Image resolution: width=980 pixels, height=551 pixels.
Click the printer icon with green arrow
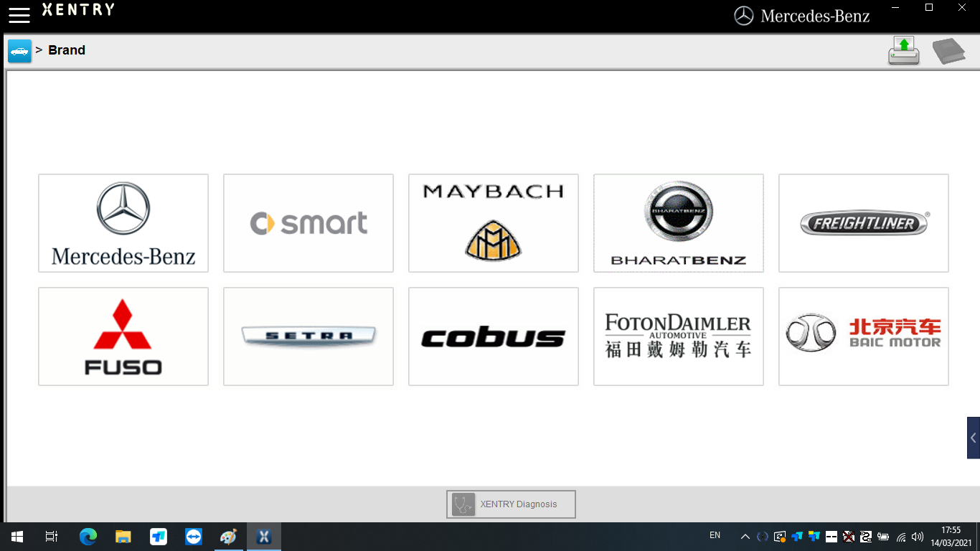(x=904, y=51)
